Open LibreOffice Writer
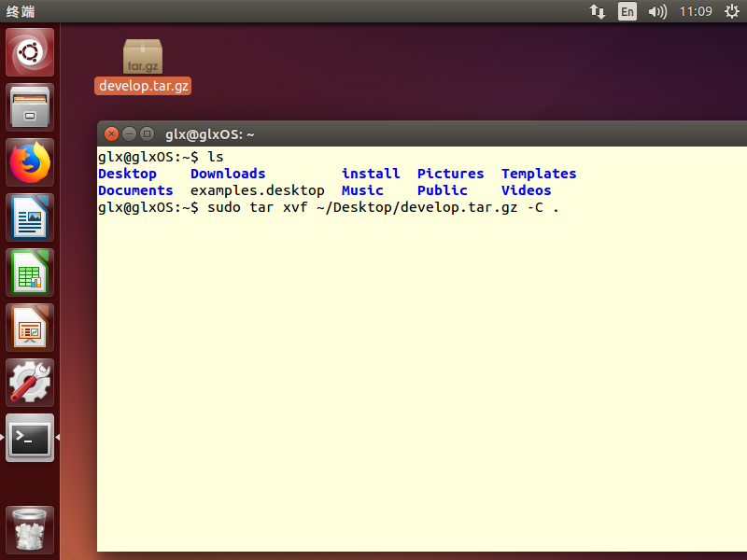The width and height of the screenshot is (747, 560). pyautogui.click(x=30, y=217)
